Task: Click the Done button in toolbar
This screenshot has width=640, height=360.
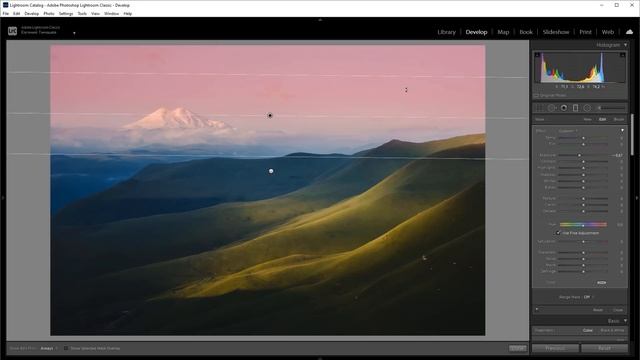Action: 518,348
